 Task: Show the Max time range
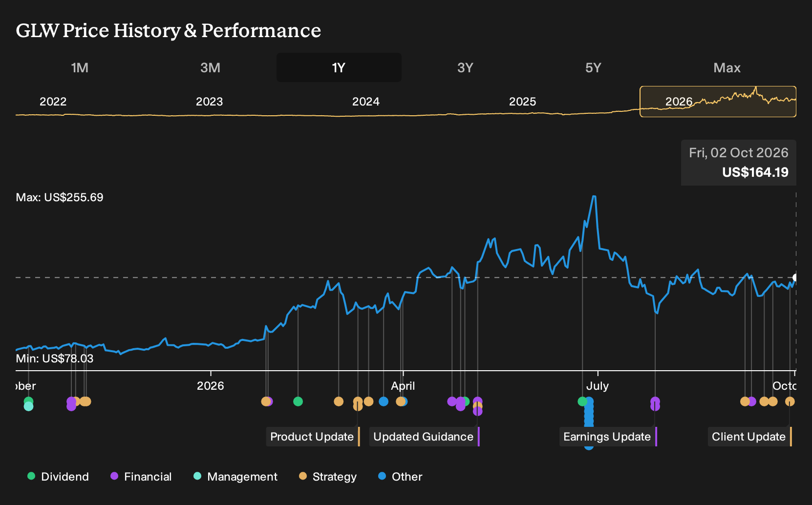pos(727,67)
